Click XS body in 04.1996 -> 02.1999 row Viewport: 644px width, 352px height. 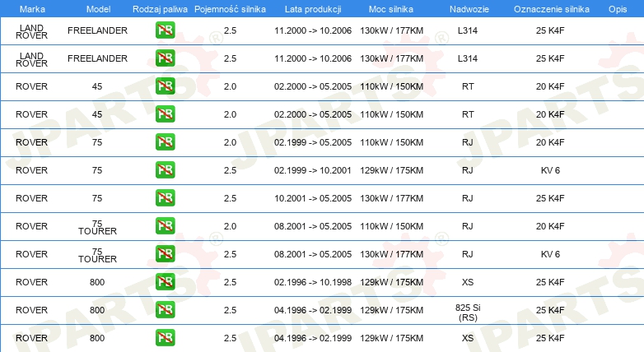click(x=468, y=338)
